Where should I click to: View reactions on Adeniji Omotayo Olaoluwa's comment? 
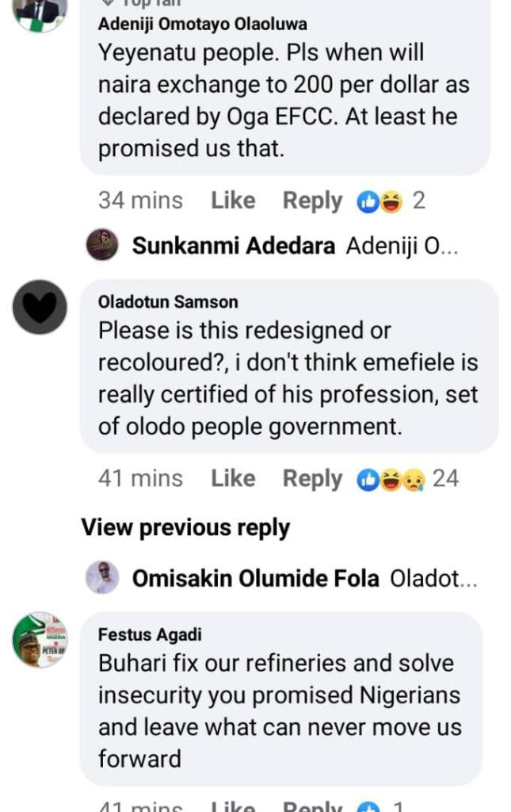point(391,201)
